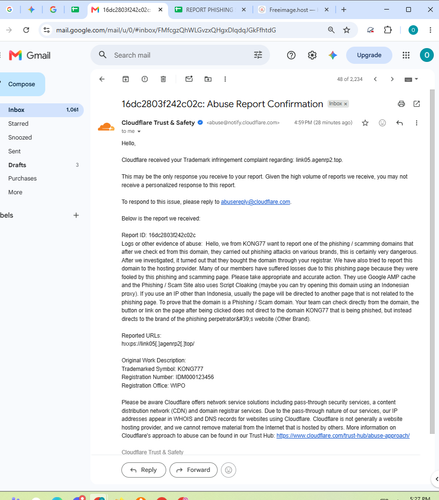
Task: Remove the Inbox label from the subject
Action: (346, 104)
